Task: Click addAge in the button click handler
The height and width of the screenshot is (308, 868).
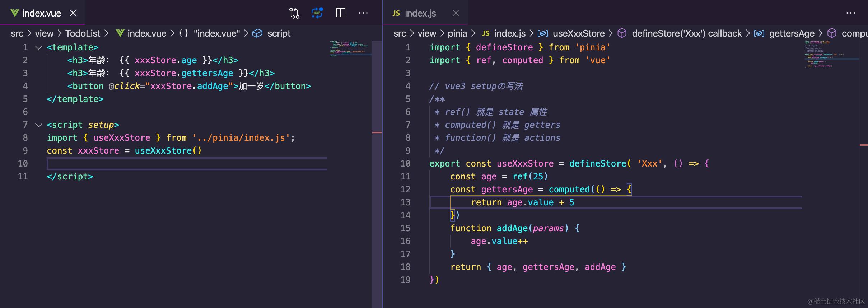Action: coord(213,86)
